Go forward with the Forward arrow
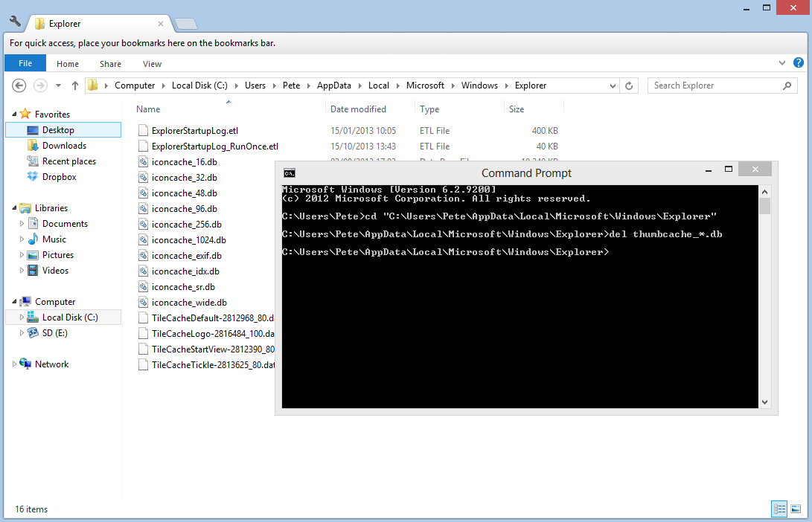Screen dimensions: 812x522 point(40,86)
